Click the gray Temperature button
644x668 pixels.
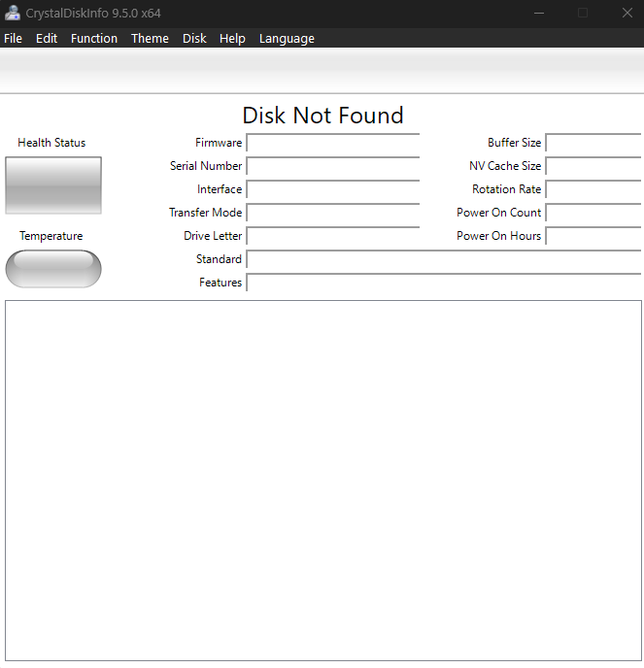click(x=53, y=269)
